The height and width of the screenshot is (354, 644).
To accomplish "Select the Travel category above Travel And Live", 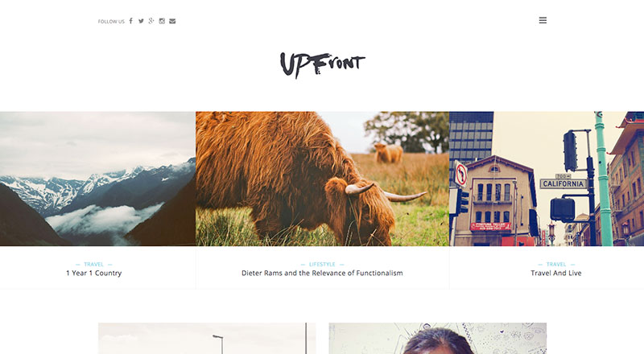I will pyautogui.click(x=556, y=264).
